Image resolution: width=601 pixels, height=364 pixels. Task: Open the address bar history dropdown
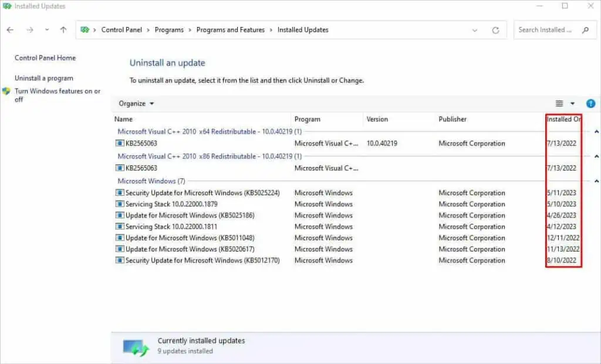click(x=474, y=29)
